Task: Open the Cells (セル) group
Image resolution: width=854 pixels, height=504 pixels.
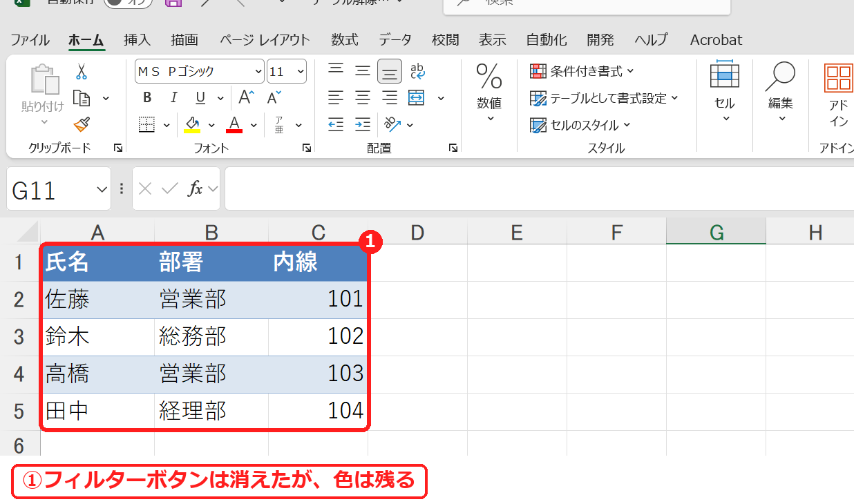Action: [725, 92]
